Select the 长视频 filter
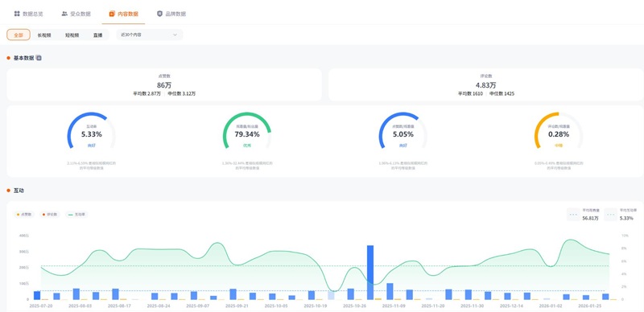Image resolution: width=644 pixels, height=312 pixels. pyautogui.click(x=44, y=35)
